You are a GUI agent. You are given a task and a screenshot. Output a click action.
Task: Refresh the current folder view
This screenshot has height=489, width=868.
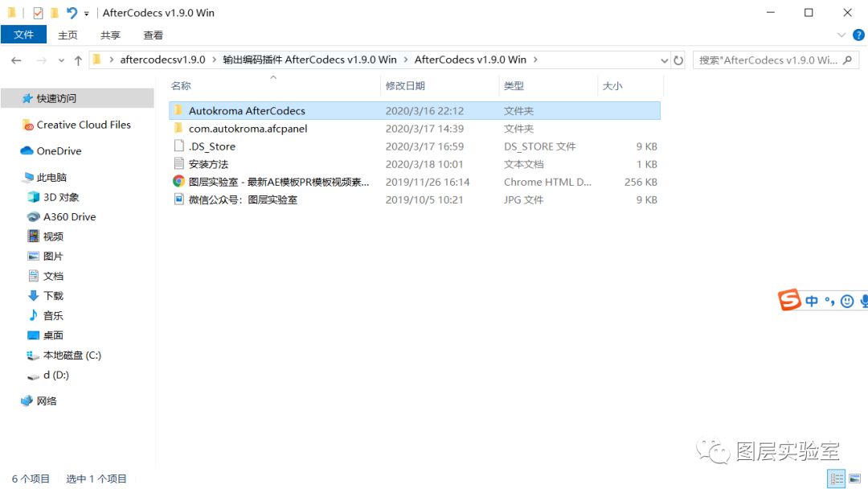678,60
